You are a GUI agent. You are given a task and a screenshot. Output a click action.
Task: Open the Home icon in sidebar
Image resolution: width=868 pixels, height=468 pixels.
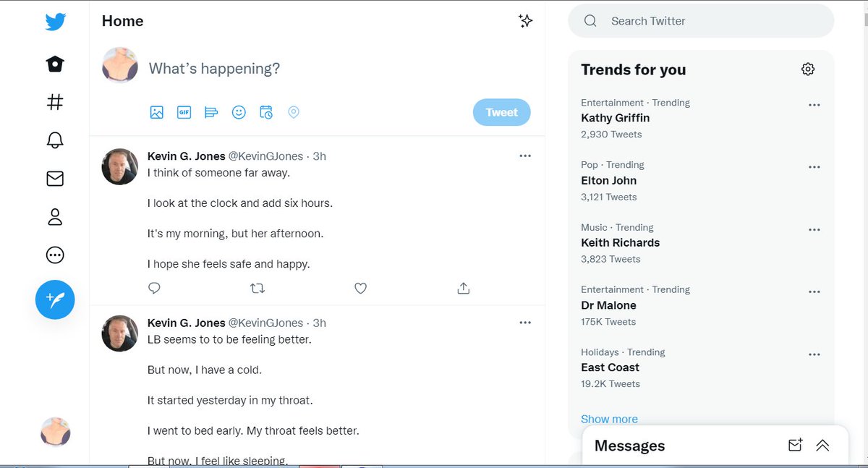(x=55, y=64)
